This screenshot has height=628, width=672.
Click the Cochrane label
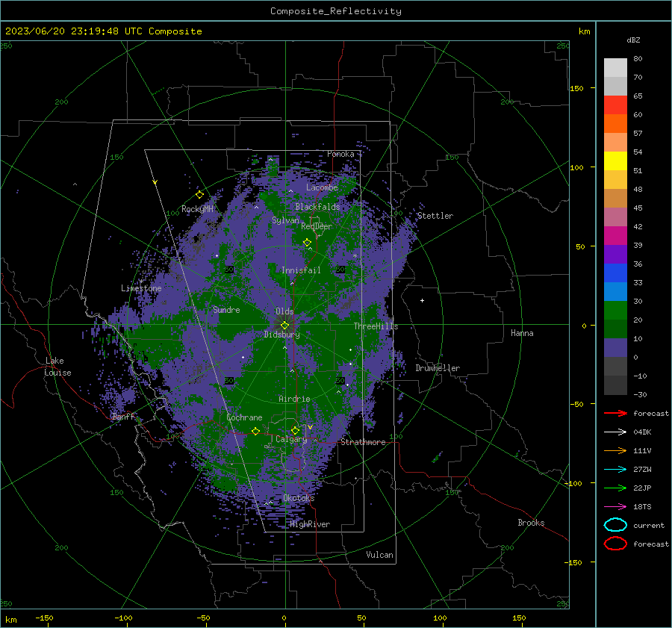point(244,417)
